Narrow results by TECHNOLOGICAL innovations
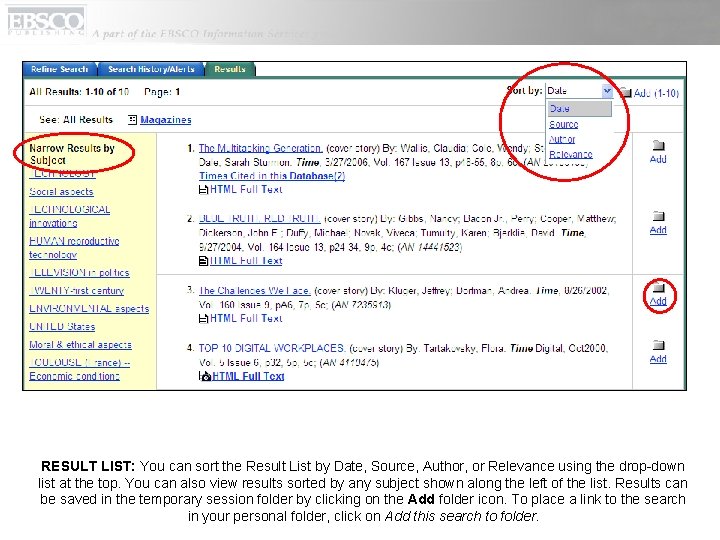This screenshot has height=540, width=720. point(69,216)
